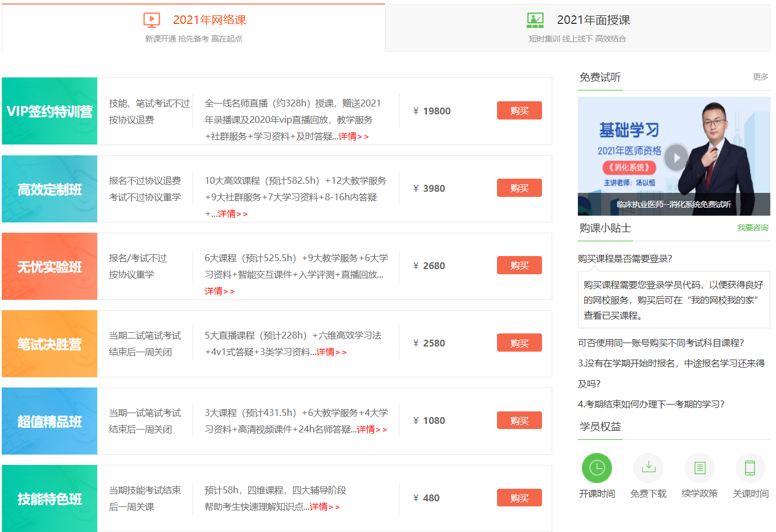
Task: Open the 续学政策 document icon
Action: point(699,467)
